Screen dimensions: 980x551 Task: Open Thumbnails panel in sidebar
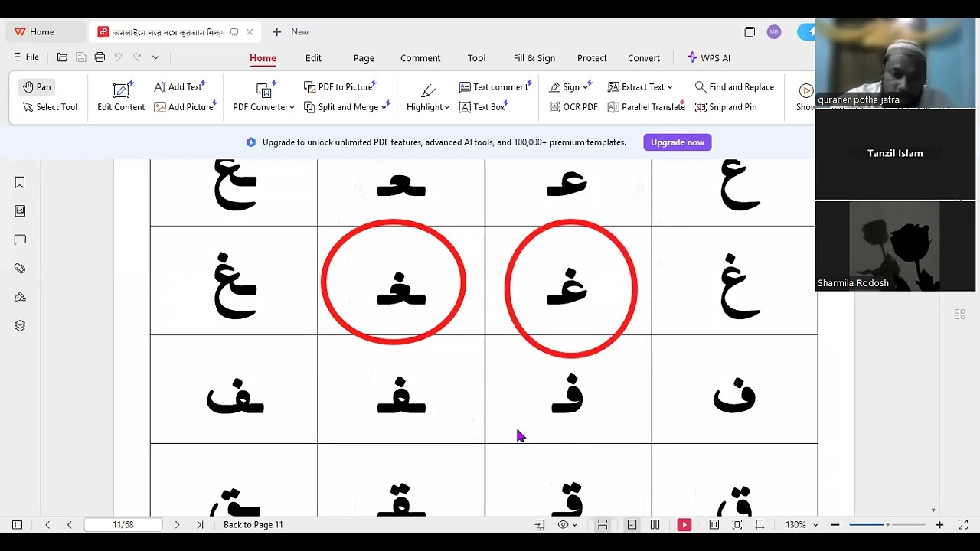coord(20,211)
